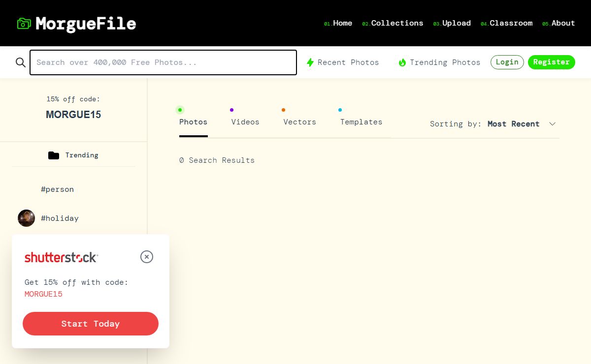Expand the sorting chevron arrow

(552, 124)
